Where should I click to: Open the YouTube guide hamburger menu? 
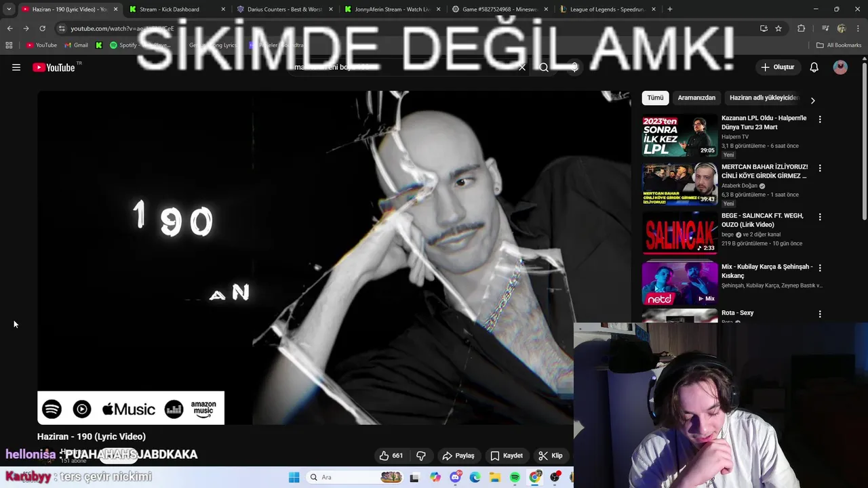click(x=16, y=67)
